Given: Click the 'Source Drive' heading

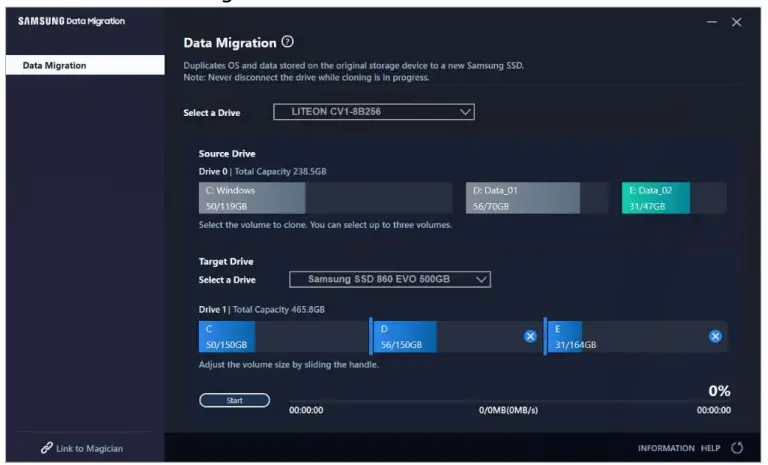Looking at the screenshot, I should pyautogui.click(x=227, y=154).
